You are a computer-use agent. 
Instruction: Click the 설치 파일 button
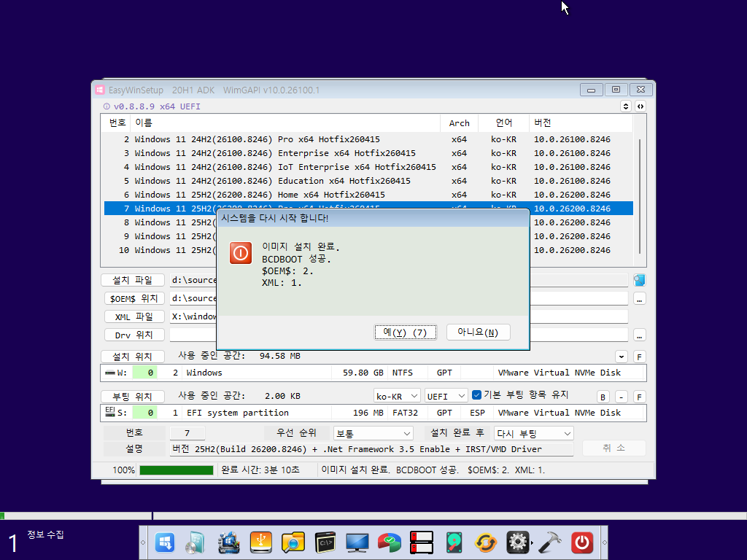click(133, 280)
